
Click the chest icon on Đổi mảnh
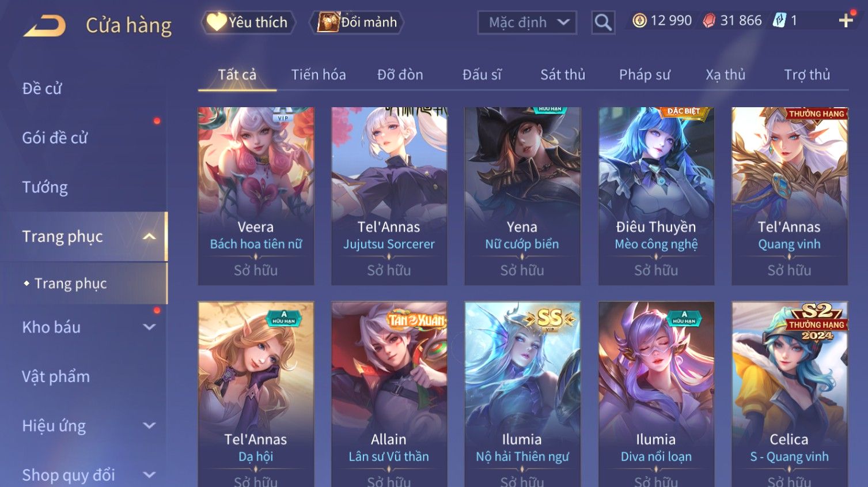tap(328, 22)
